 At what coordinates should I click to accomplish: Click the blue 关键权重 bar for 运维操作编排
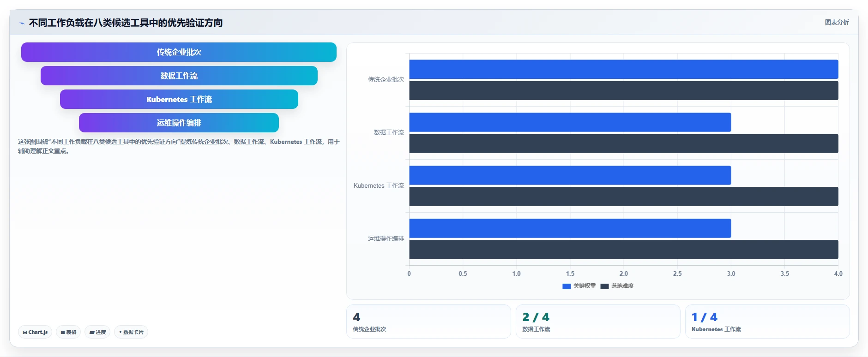tap(570, 228)
